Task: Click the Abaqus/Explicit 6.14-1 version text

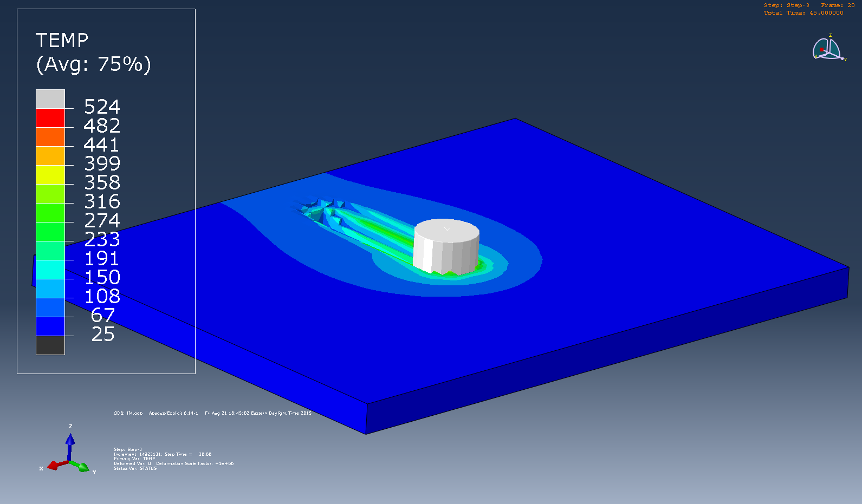Action: pyautogui.click(x=173, y=413)
